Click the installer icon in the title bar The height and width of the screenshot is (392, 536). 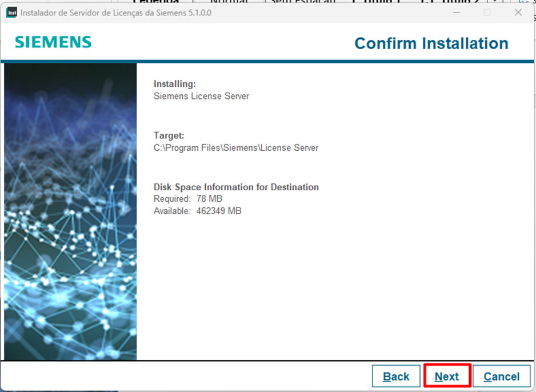(x=11, y=13)
